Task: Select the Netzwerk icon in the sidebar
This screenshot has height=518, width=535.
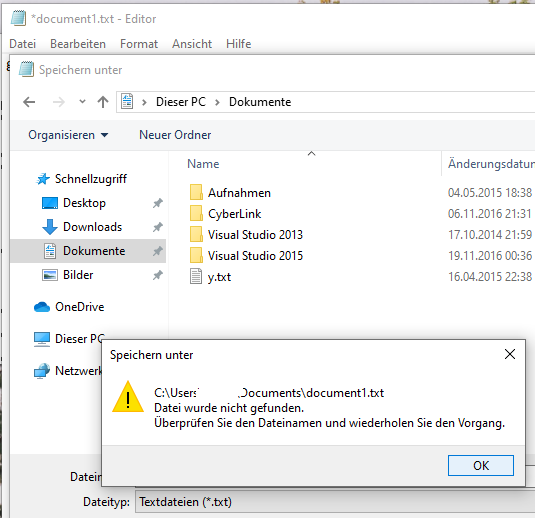Action: point(42,371)
